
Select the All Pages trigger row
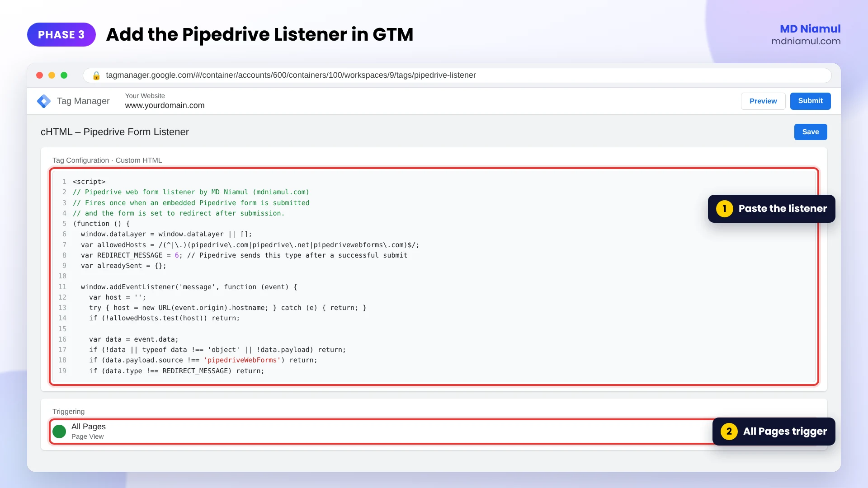click(434, 432)
